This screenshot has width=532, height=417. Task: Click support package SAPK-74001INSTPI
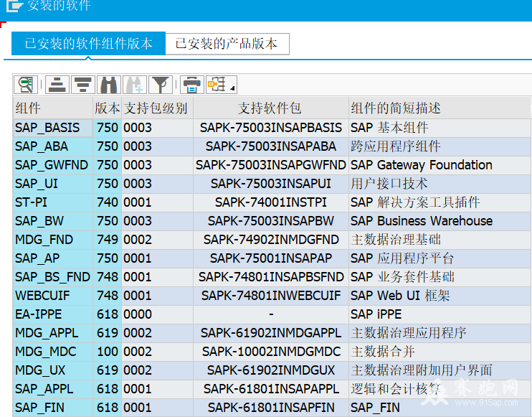[x=271, y=202]
